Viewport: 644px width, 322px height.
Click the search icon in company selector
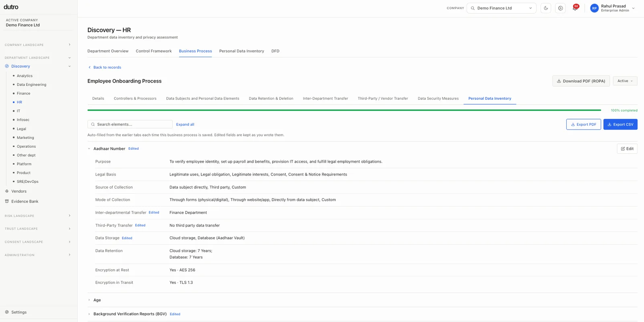[473, 8]
